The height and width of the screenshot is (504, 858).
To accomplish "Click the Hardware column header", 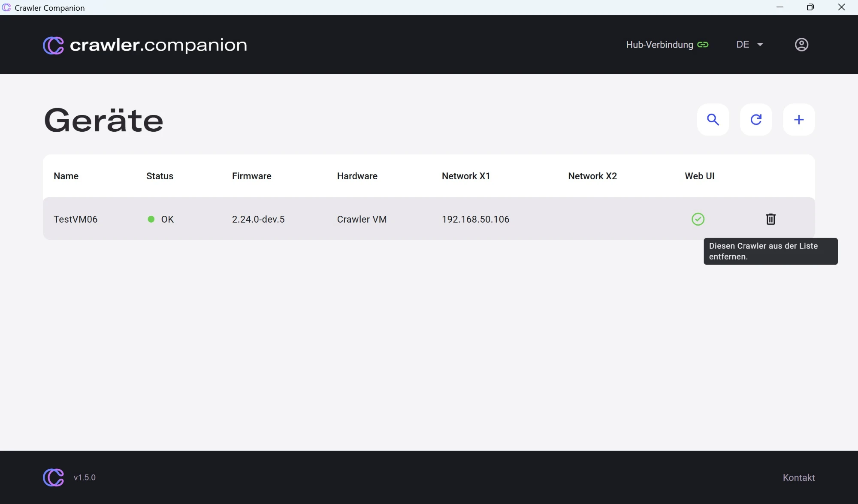I will (357, 176).
